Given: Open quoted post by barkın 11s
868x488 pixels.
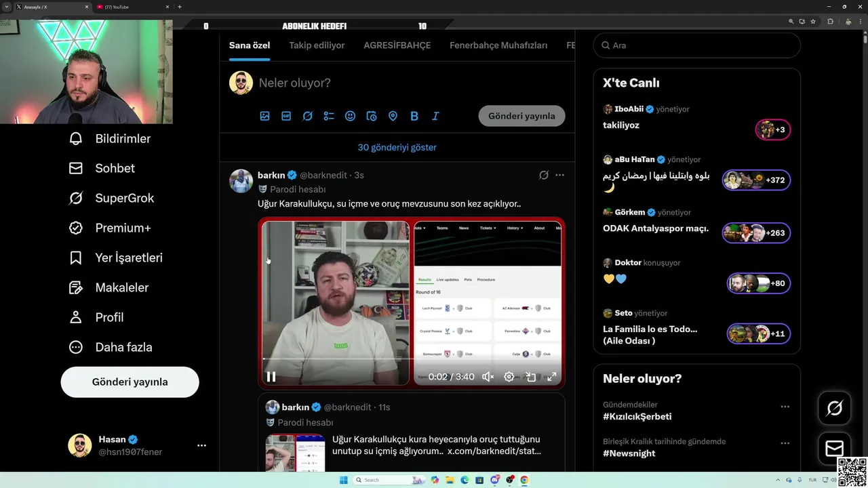Looking at the screenshot, I should point(412,432).
